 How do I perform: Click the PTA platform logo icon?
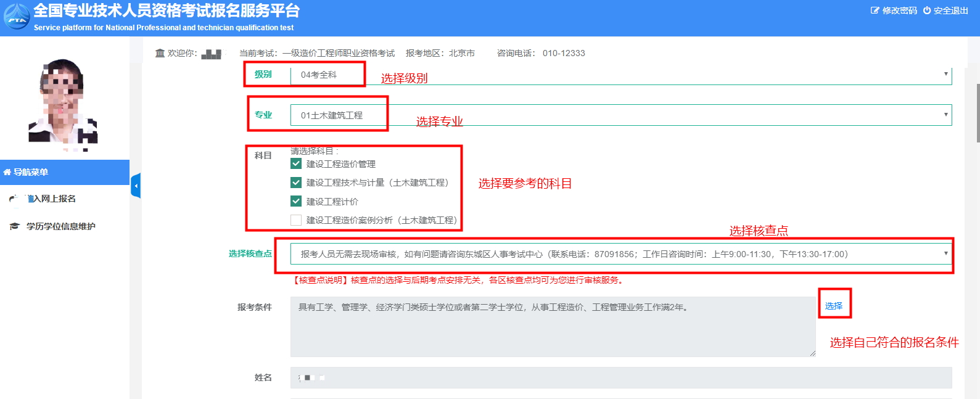17,17
